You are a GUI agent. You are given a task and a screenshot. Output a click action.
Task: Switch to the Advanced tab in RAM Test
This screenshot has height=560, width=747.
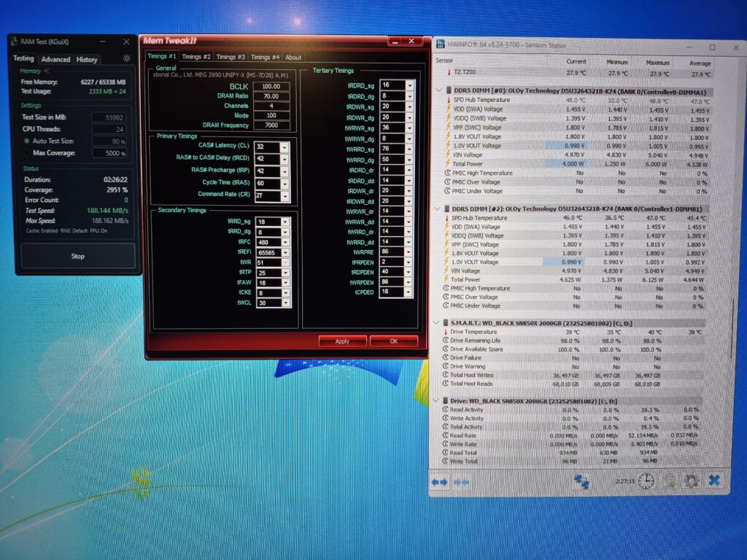pos(55,60)
